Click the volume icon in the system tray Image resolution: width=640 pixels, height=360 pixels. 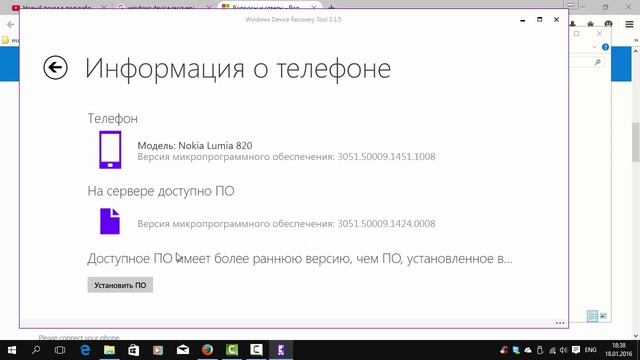(564, 350)
